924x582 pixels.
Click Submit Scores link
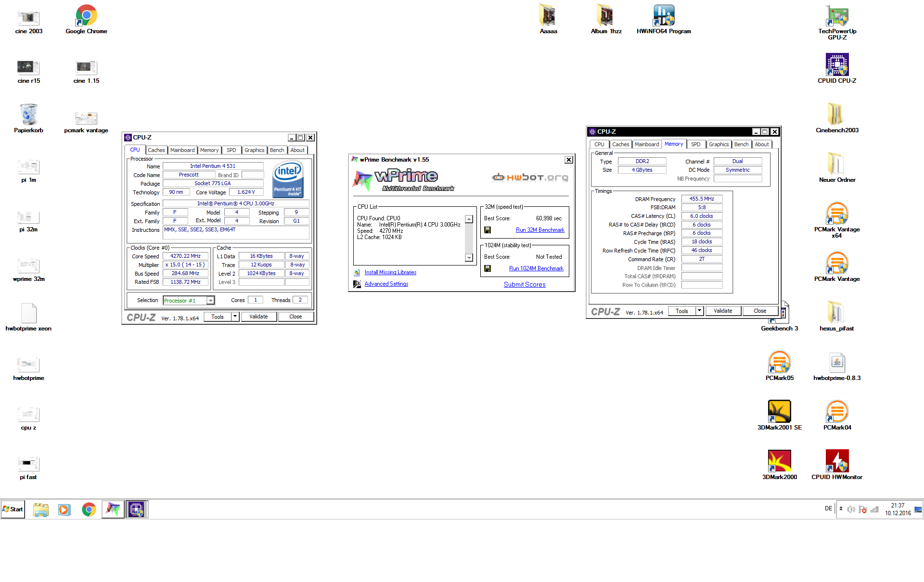point(525,284)
